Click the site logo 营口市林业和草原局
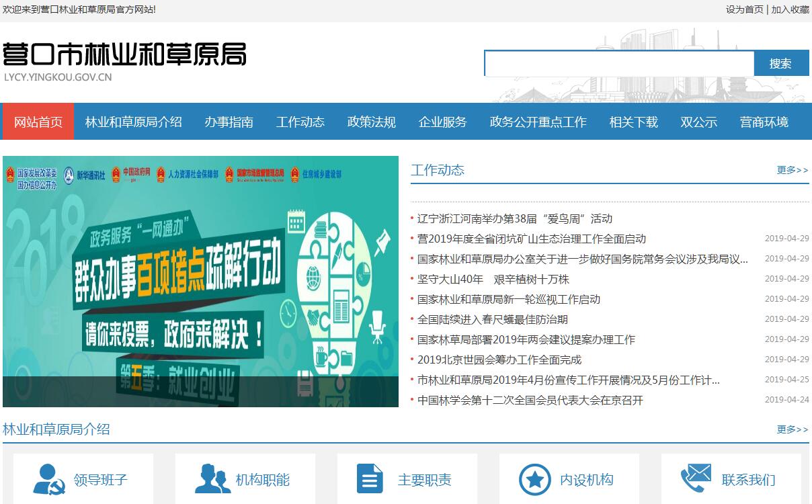 124,55
